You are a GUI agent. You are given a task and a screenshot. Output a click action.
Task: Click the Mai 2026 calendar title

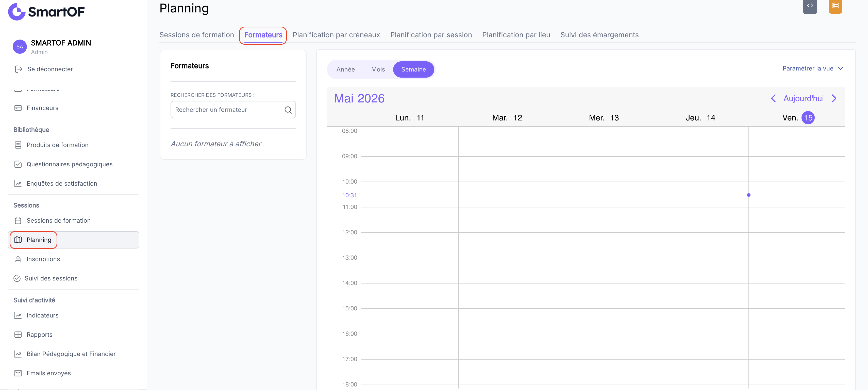click(359, 98)
